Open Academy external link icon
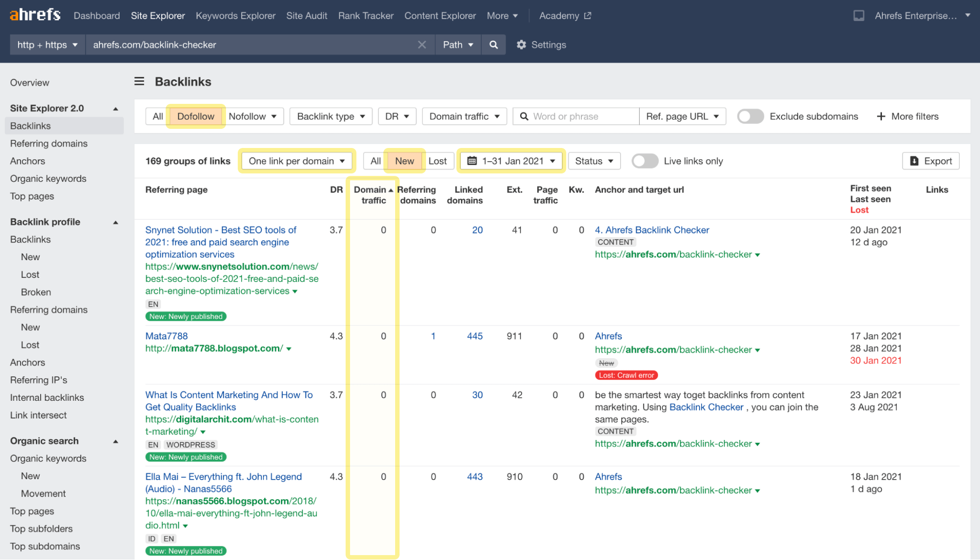 point(587,16)
